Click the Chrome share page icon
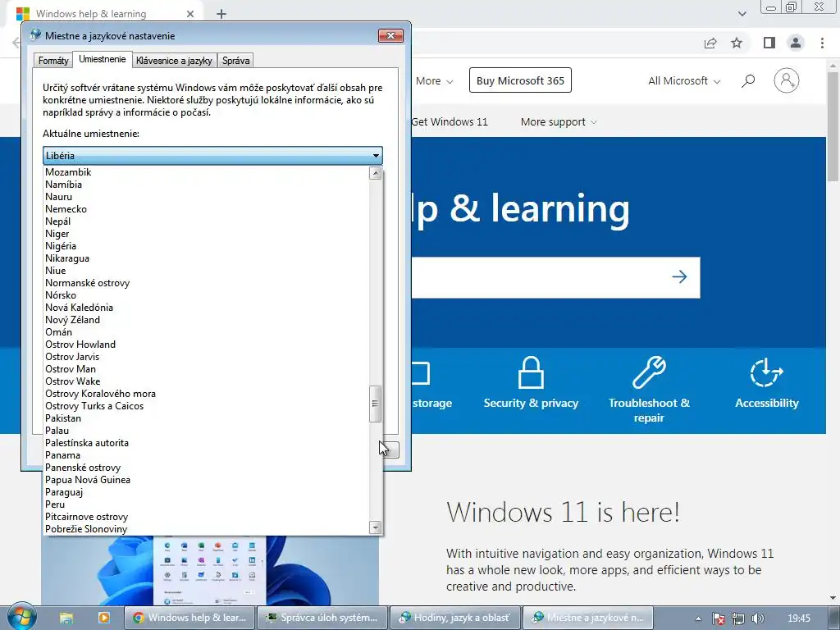 (x=710, y=43)
